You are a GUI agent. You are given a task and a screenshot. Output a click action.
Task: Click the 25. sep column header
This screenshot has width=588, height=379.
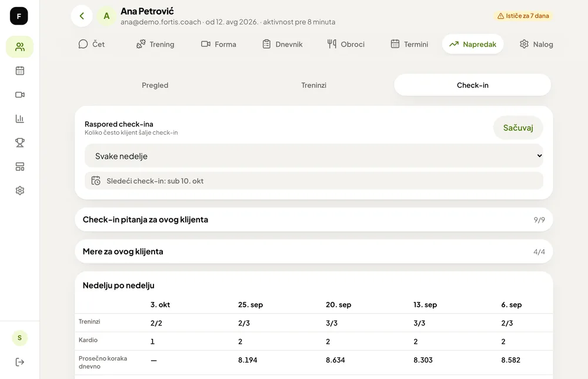click(250, 305)
